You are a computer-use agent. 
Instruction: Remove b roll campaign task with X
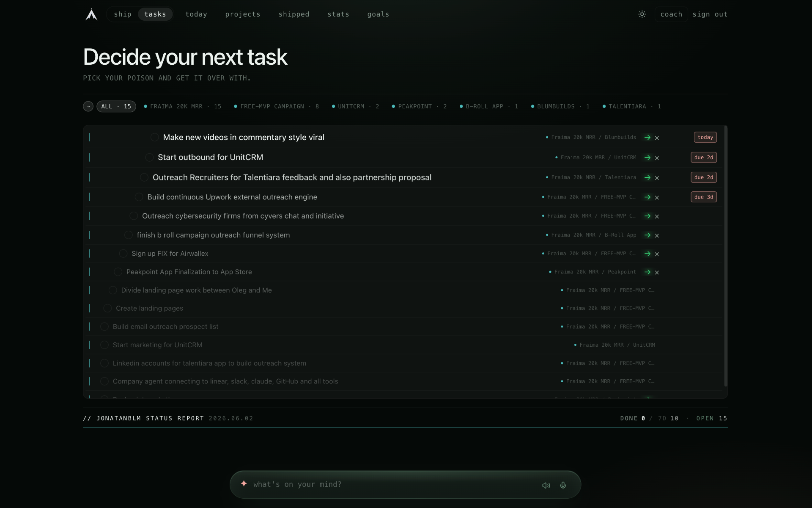(657, 235)
